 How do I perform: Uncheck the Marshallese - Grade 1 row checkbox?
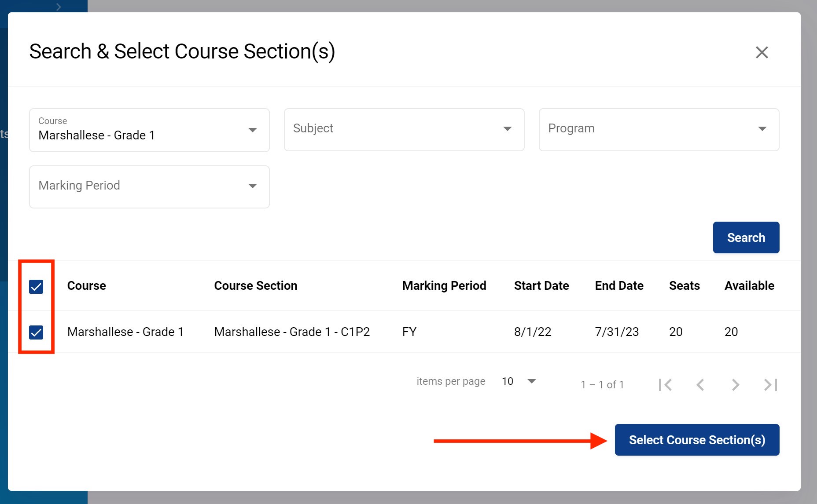36,332
